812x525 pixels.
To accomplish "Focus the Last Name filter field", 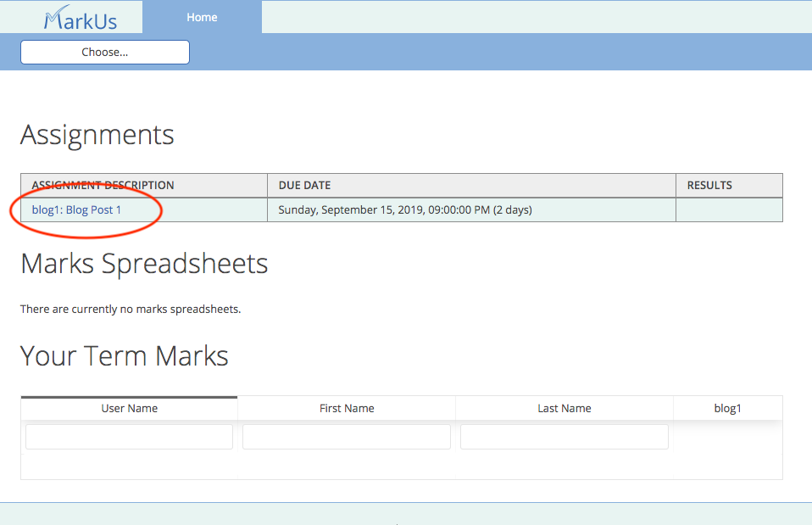I will coord(564,437).
